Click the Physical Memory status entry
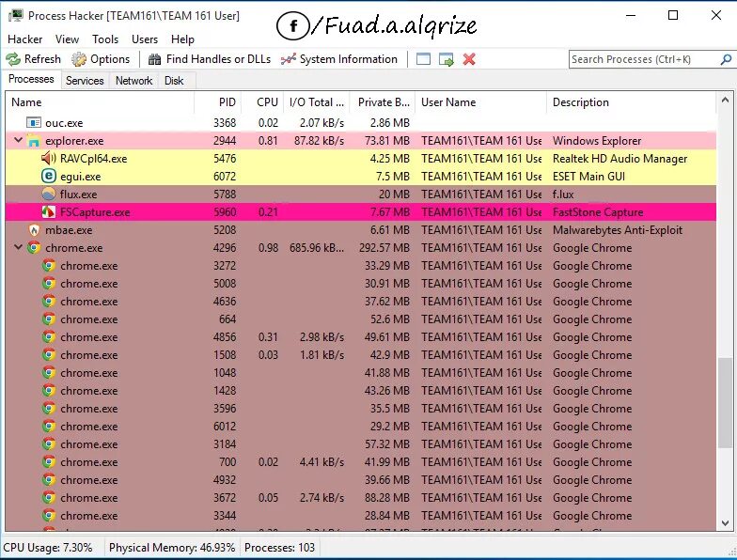 point(171,548)
